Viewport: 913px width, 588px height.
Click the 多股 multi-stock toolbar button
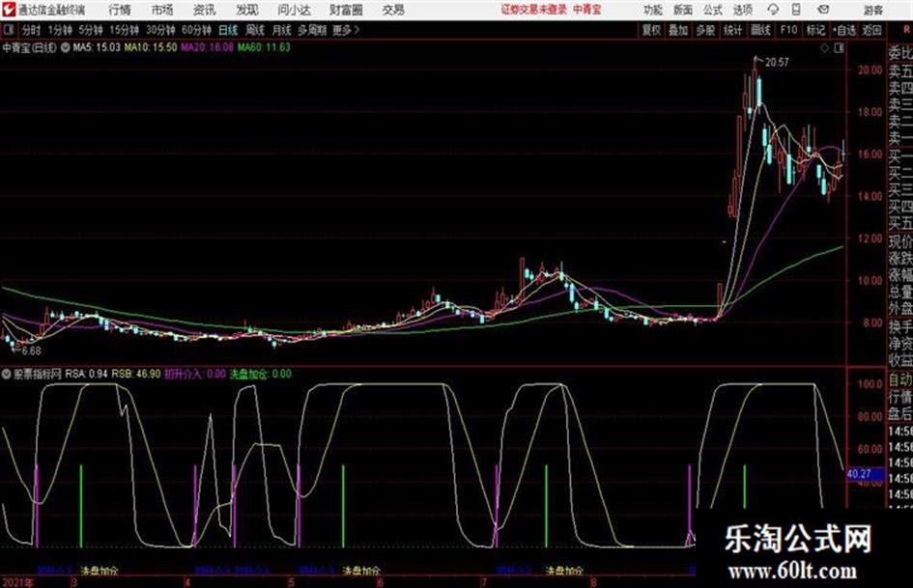pyautogui.click(x=705, y=30)
